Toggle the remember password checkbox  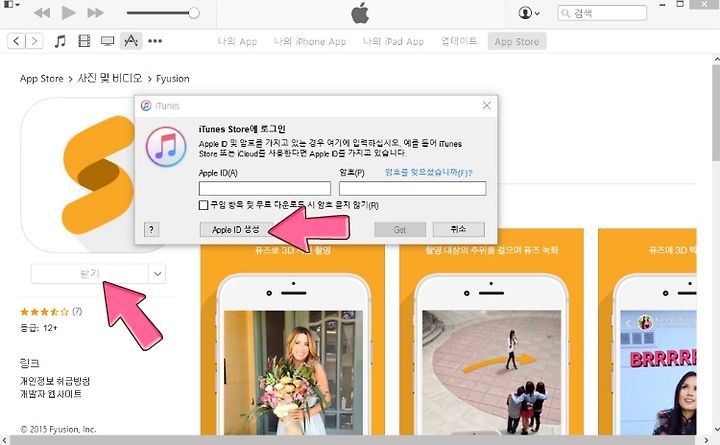tap(203, 205)
